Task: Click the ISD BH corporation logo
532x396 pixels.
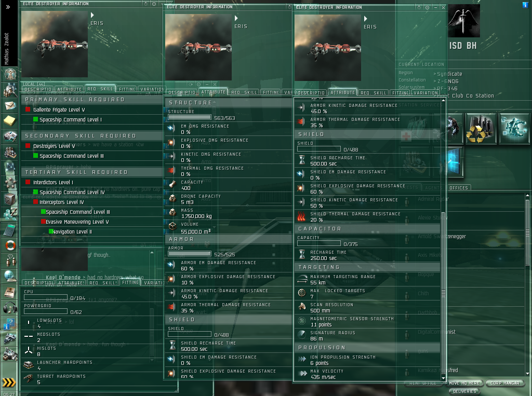Action: [x=463, y=21]
